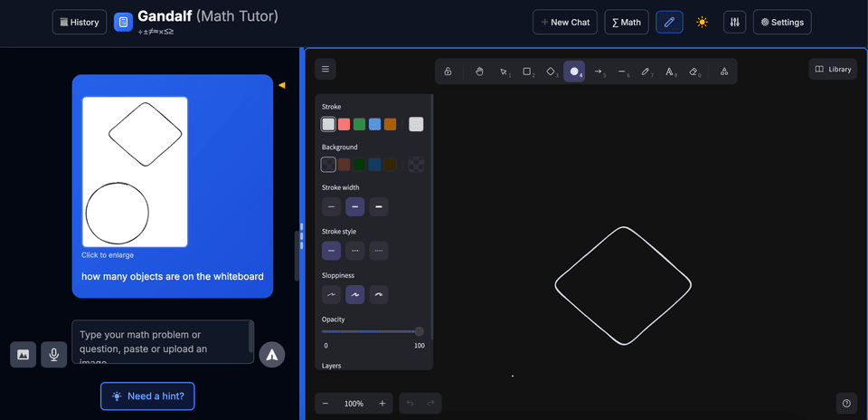
Task: Set stroke width to thin
Action: pyautogui.click(x=331, y=206)
